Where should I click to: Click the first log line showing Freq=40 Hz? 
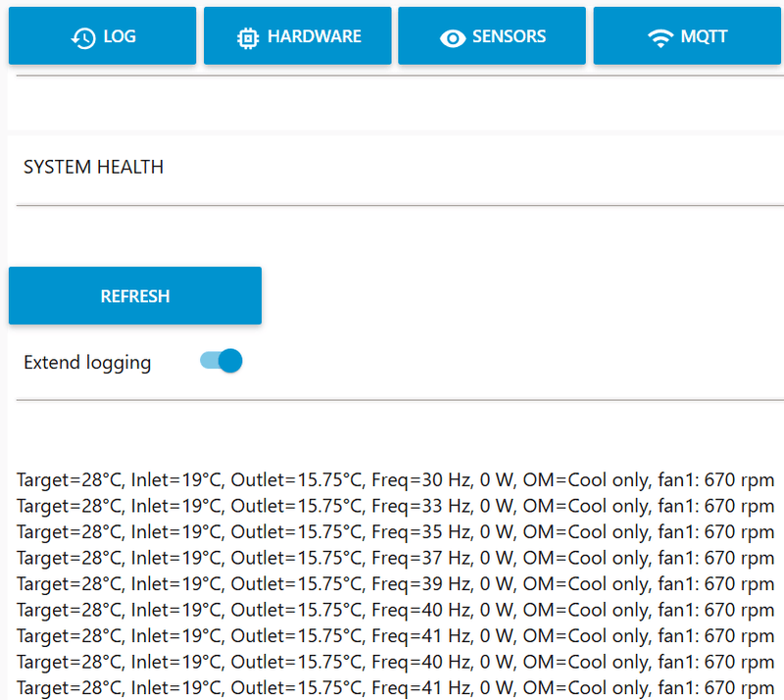(x=396, y=611)
